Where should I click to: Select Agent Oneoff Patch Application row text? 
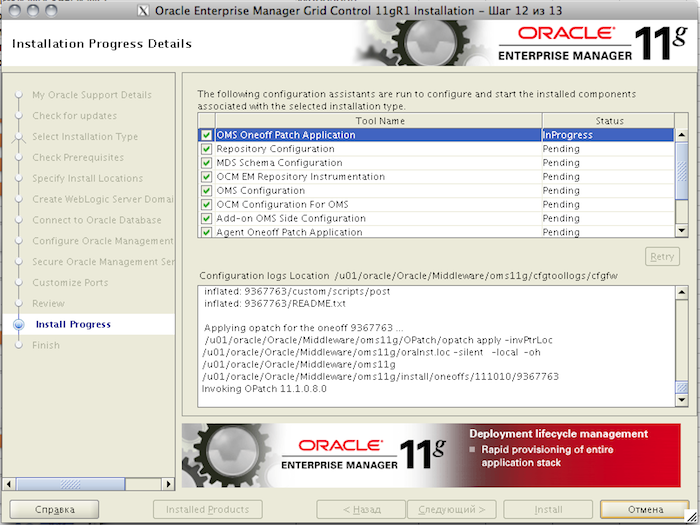point(289,232)
